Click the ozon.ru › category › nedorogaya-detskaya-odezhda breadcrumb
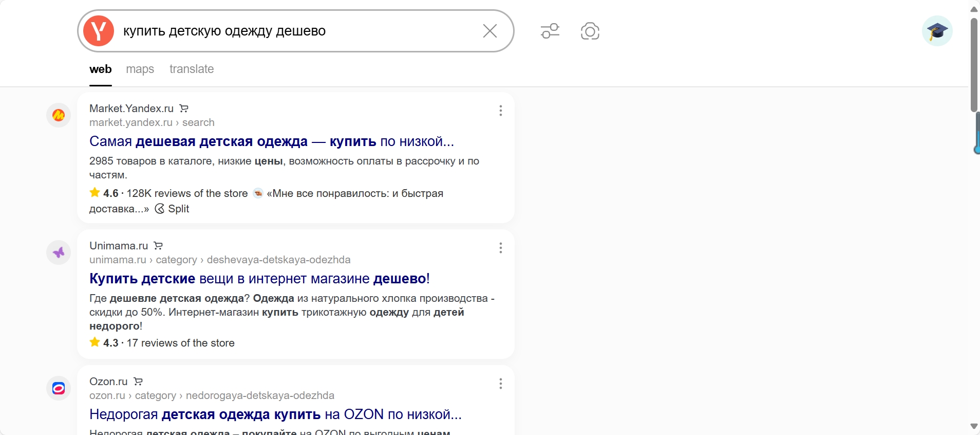 click(x=212, y=395)
